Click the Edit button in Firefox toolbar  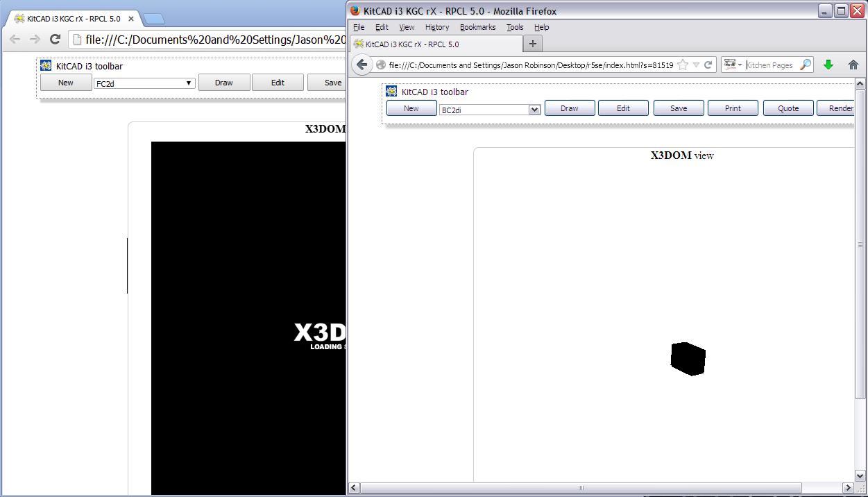(x=623, y=108)
